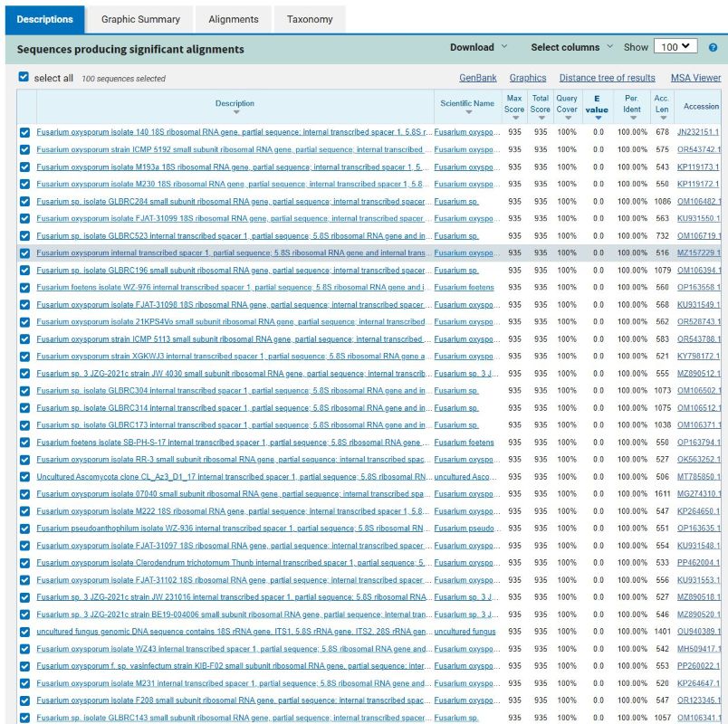Click the Max Score sort arrow
This screenshot has height=724, width=728.
tap(514, 119)
